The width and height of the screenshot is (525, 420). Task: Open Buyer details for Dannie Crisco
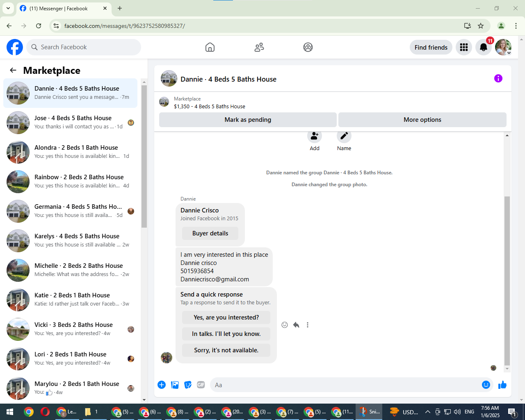tap(210, 233)
